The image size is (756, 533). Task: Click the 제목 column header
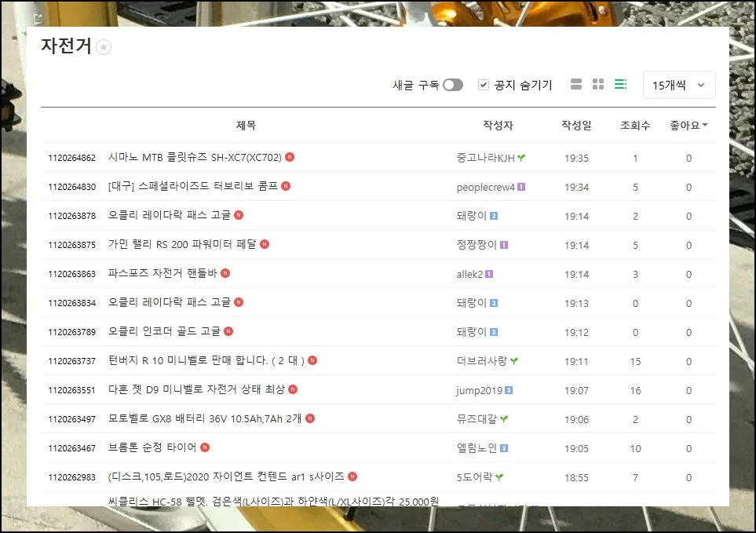(246, 126)
